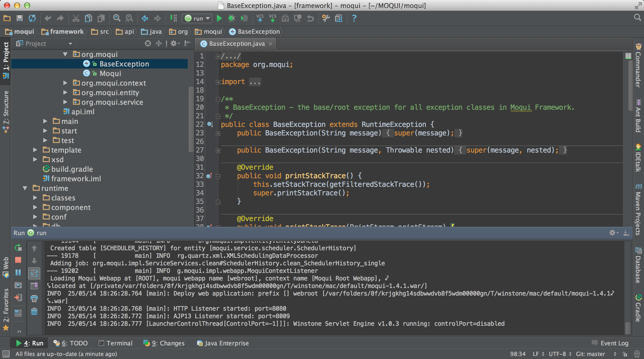The width and height of the screenshot is (644, 359).
Task: Click the Revert changes icon
Action: [x=311, y=18]
